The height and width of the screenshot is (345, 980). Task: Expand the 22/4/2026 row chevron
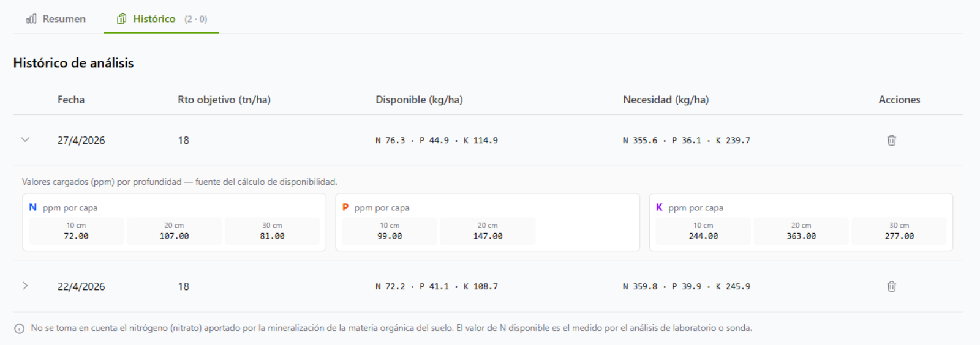tap(25, 286)
